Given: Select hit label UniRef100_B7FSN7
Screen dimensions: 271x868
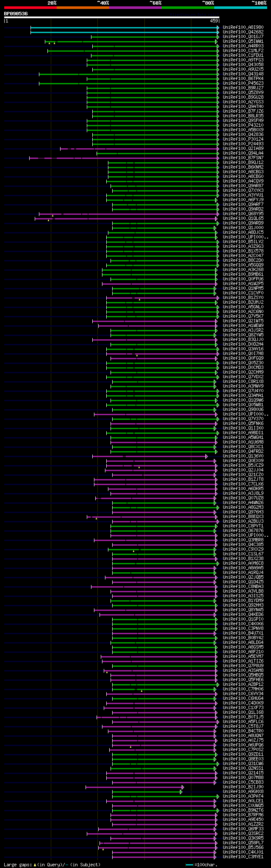Looking at the screenshot, I should pyautogui.click(x=243, y=158).
